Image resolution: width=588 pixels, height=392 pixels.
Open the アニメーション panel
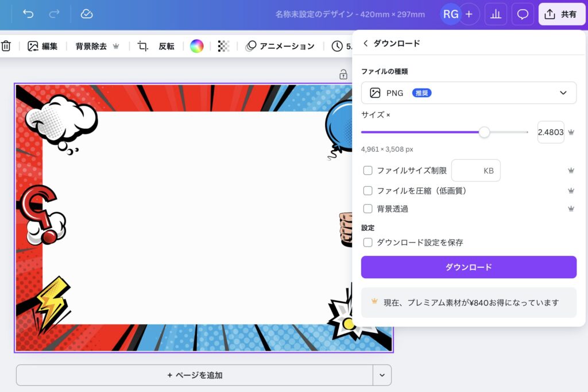280,46
